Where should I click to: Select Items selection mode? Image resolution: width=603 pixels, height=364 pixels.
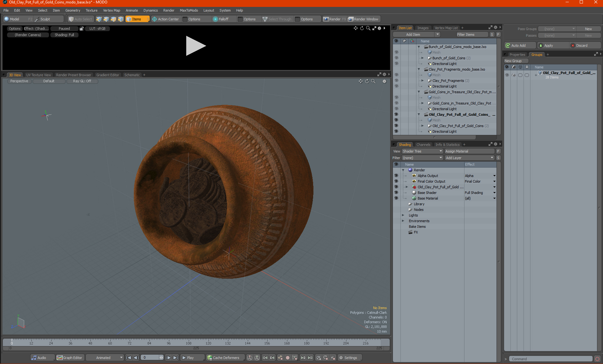pos(137,19)
